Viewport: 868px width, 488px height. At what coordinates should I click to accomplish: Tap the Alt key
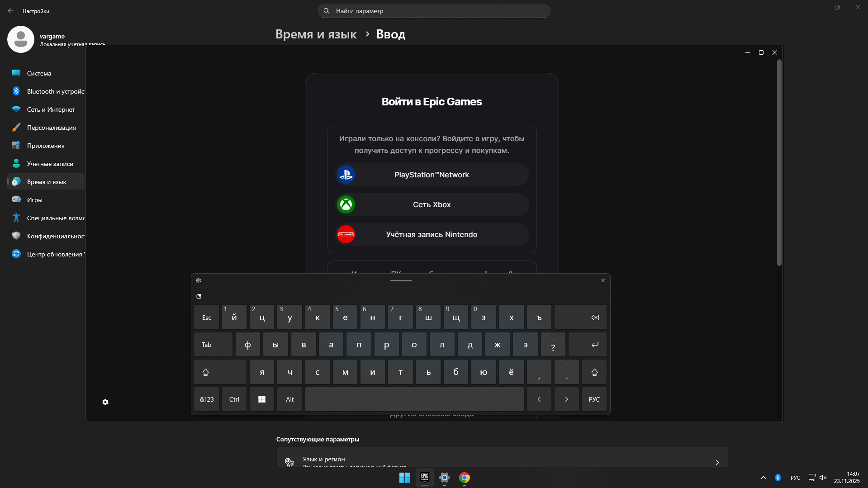pyautogui.click(x=289, y=399)
